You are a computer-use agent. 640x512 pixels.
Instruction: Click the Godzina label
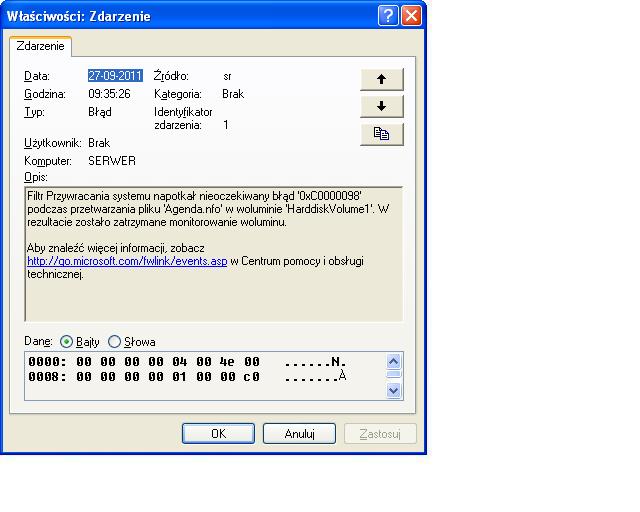(x=45, y=94)
